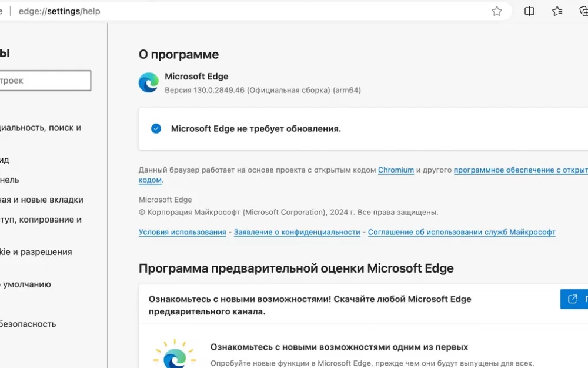This screenshot has width=588, height=368.
Task: Add this page to favorites star
Action: [x=497, y=11]
